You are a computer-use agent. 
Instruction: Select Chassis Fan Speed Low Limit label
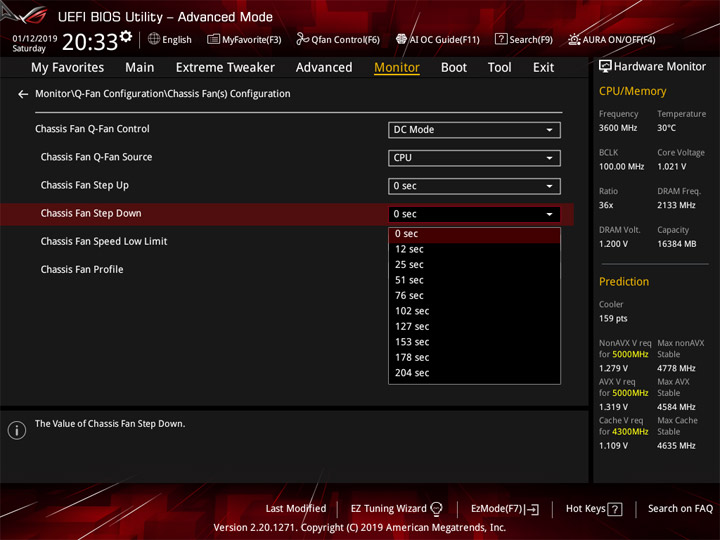pos(104,242)
